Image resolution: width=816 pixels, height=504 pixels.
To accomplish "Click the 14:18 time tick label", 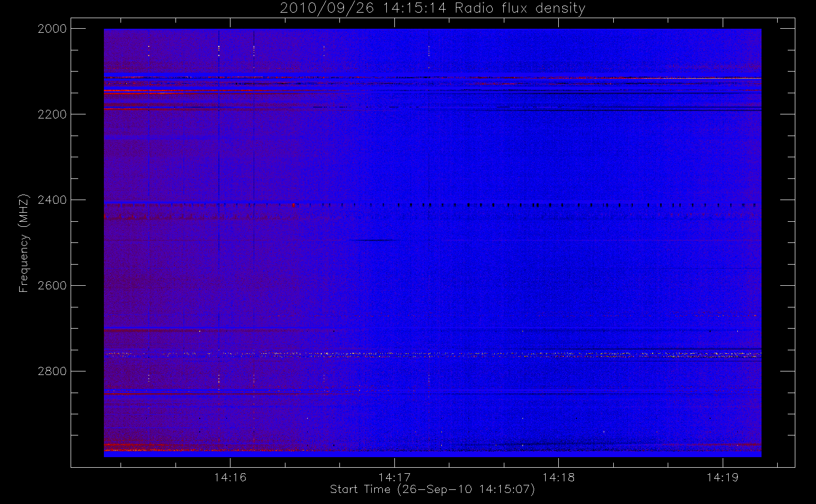I will [x=559, y=477].
